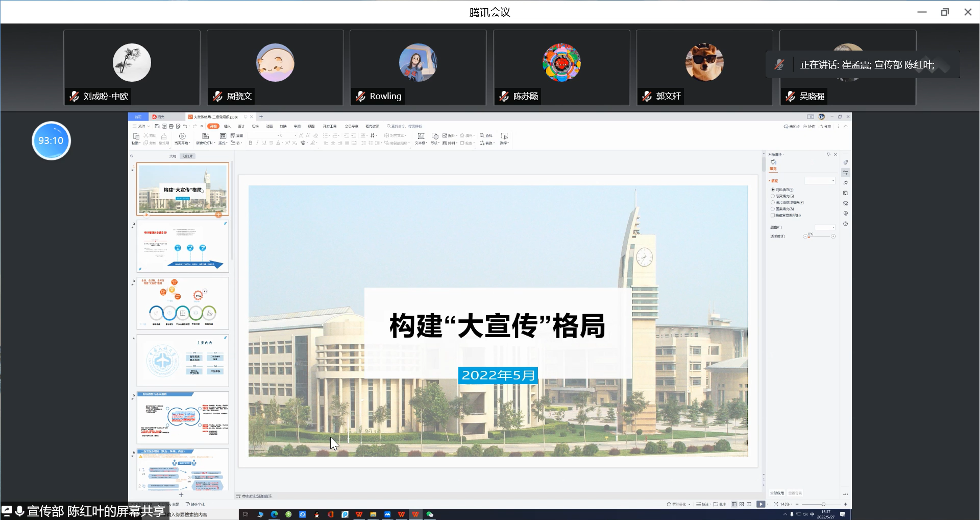Pin the object properties panel
Screen dimensions: 980x520
tap(828, 154)
